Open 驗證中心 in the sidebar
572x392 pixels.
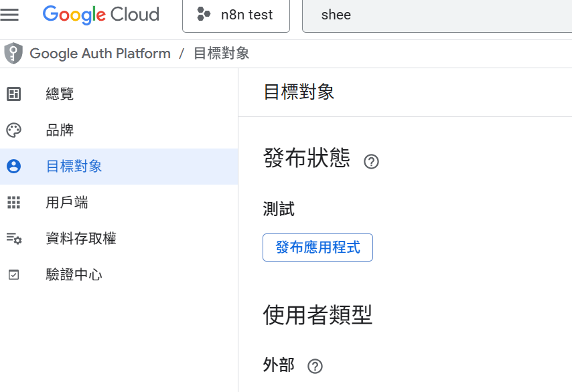pyautogui.click(x=74, y=275)
